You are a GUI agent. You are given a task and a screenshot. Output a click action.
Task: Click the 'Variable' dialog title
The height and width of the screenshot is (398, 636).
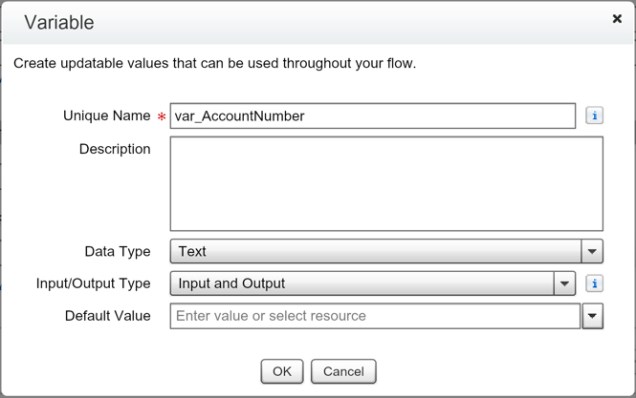[x=59, y=22]
